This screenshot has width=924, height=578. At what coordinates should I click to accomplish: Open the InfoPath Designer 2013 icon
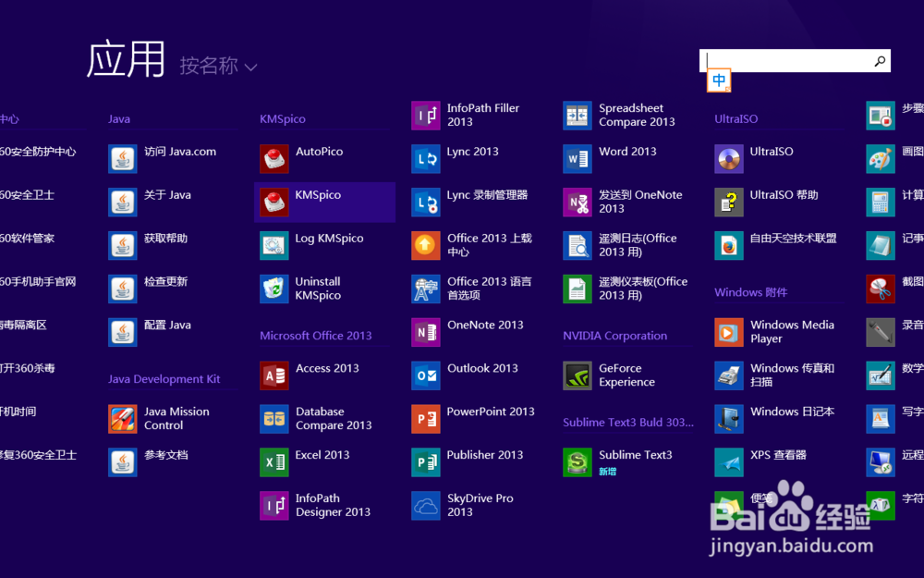point(274,506)
